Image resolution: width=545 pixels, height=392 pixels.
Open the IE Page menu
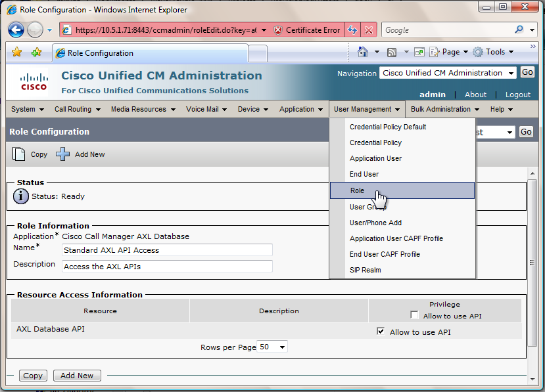449,52
